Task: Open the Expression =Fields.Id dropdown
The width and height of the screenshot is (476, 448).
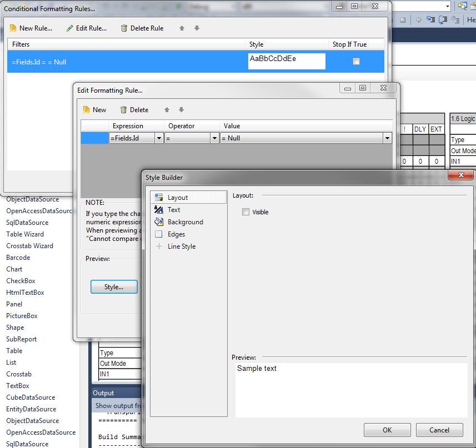Action: (x=159, y=138)
